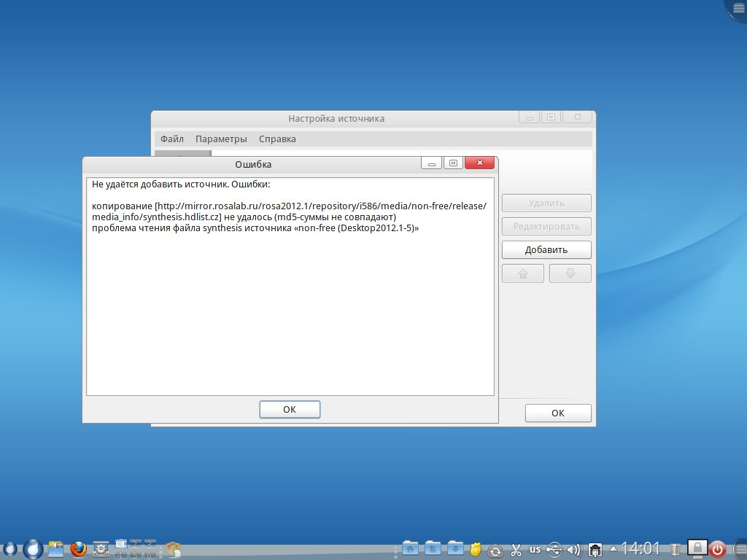Click the Добавить button
This screenshot has height=560, width=747.
(546, 249)
